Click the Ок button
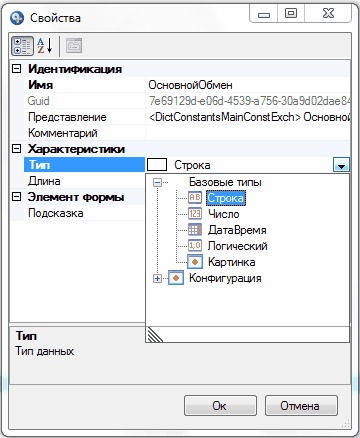Viewport: 360px width, 438px height. [220, 406]
